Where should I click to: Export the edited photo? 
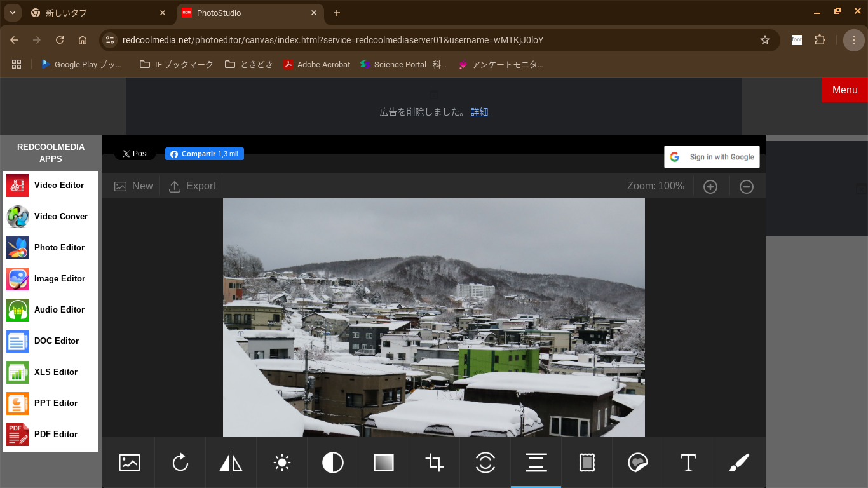tap(192, 186)
